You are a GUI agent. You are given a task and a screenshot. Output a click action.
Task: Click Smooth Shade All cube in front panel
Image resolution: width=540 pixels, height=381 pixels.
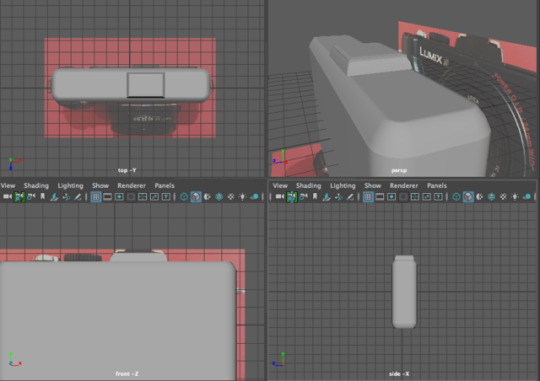(196, 197)
